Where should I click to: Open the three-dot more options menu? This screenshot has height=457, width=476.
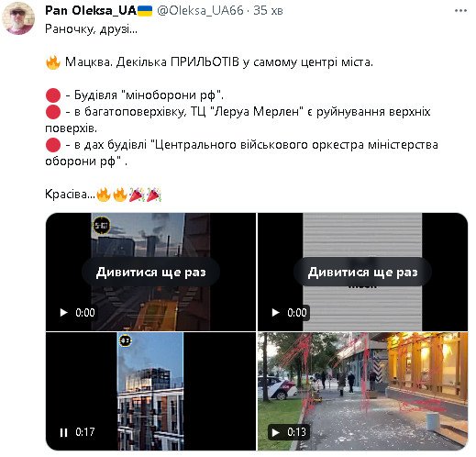(460, 11)
